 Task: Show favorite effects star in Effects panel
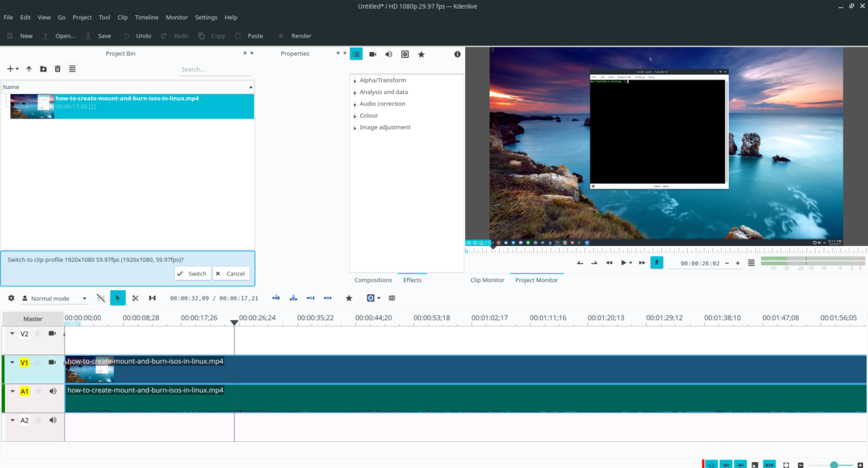tap(421, 54)
